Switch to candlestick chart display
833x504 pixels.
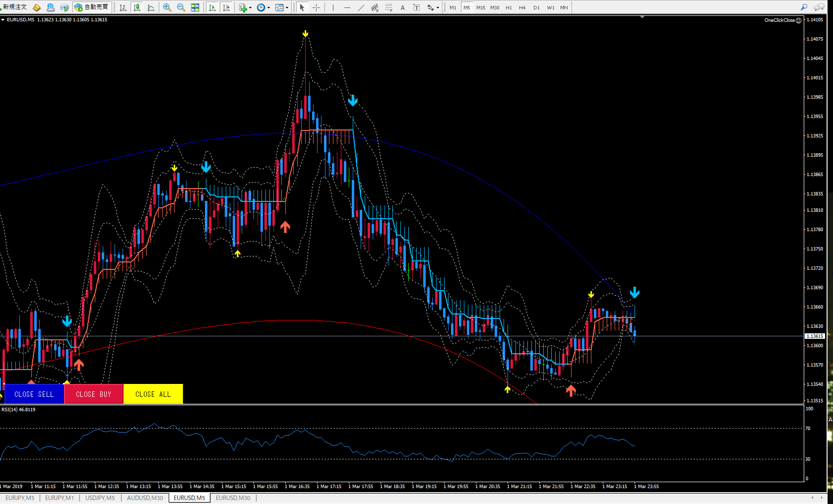tap(137, 7)
